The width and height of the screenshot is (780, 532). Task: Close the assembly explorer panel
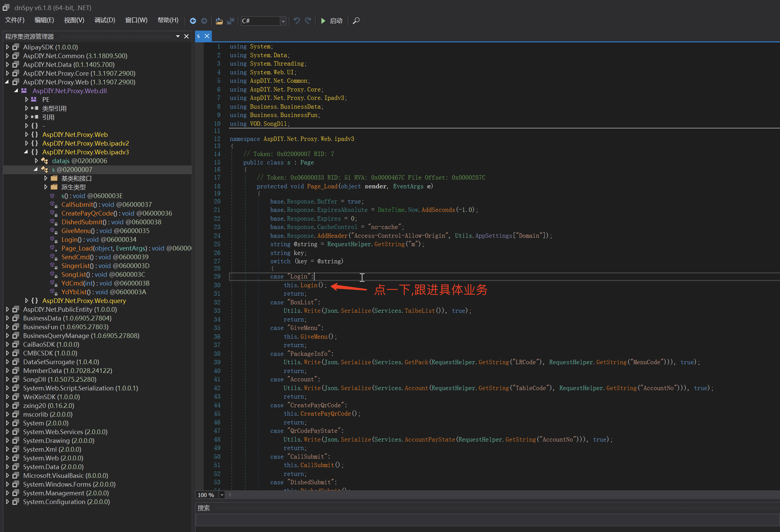(x=186, y=36)
